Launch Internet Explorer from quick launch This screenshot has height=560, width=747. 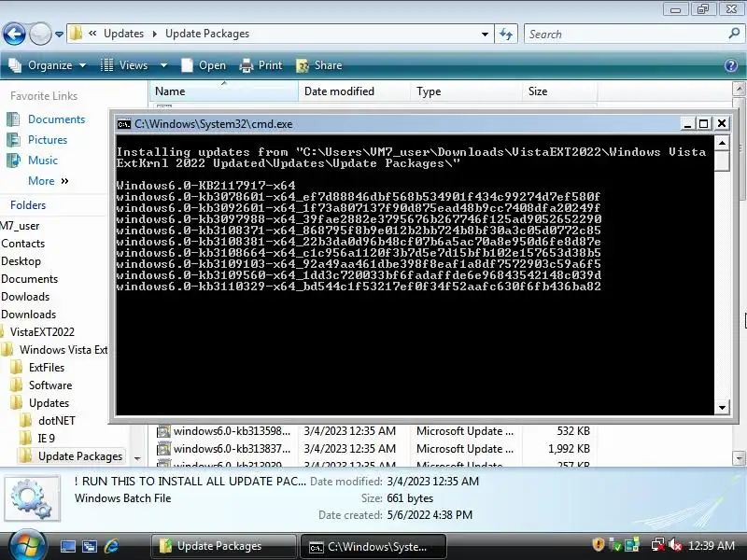111,546
